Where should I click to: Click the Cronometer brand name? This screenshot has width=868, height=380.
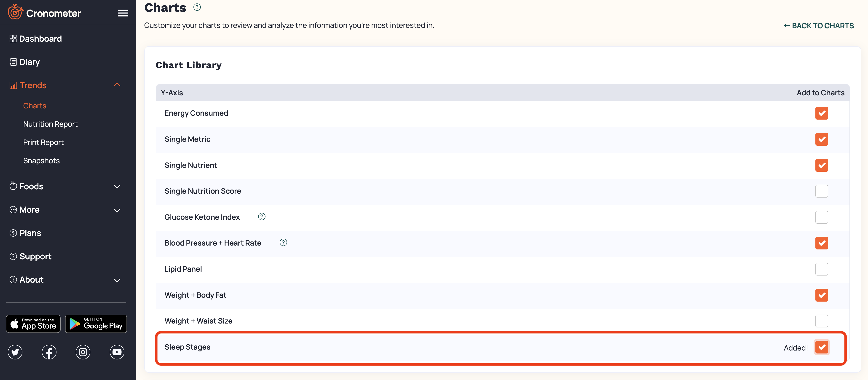click(x=54, y=13)
